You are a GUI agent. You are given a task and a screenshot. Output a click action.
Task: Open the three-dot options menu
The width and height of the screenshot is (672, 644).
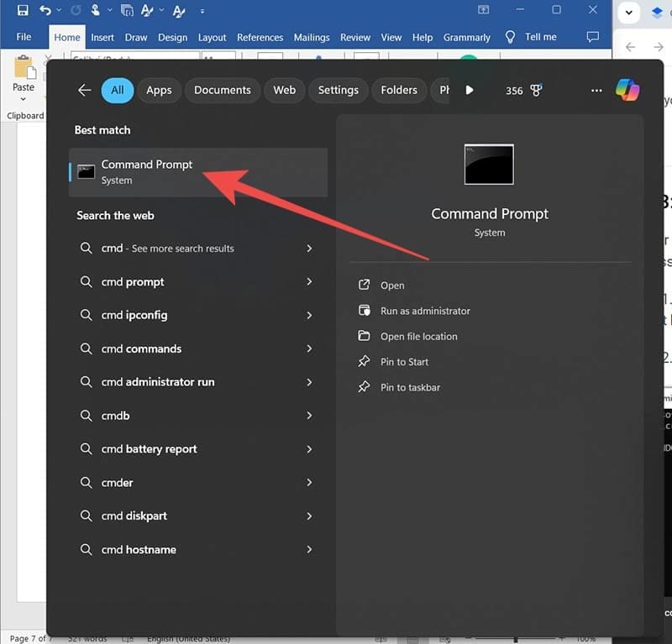[596, 91]
